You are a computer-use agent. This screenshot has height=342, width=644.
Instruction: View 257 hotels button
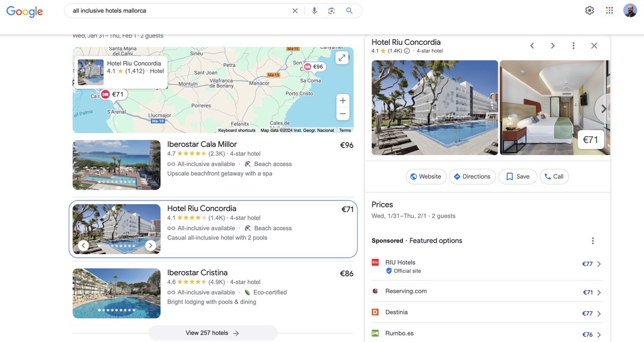(213, 333)
